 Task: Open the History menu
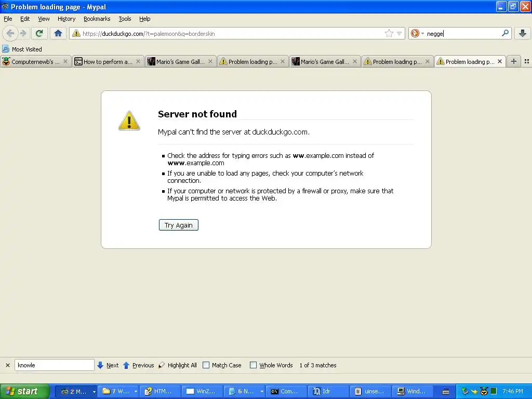click(x=66, y=19)
